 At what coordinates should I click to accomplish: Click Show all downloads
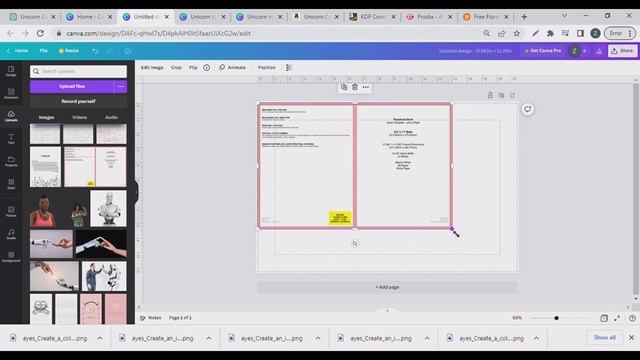pyautogui.click(x=604, y=338)
